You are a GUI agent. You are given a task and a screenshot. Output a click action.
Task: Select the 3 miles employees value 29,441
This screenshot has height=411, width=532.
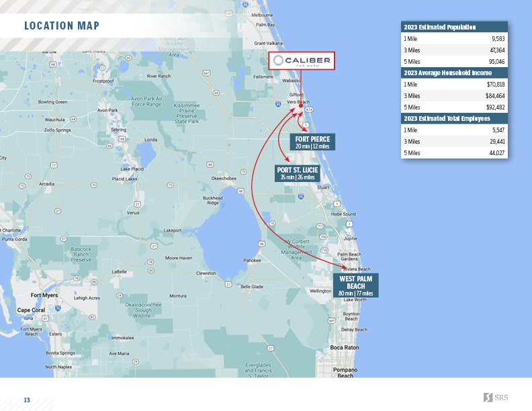tap(497, 142)
